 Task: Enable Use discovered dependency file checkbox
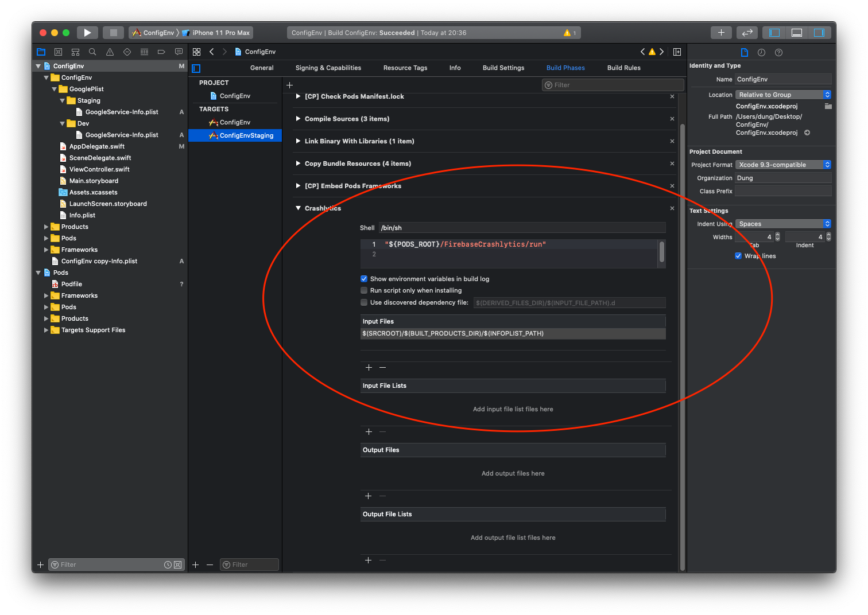364,302
